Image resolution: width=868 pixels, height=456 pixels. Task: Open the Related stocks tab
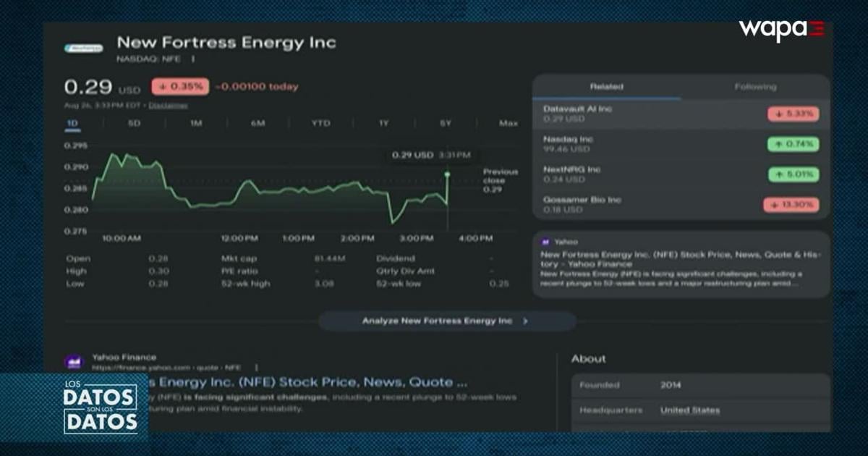tap(606, 87)
